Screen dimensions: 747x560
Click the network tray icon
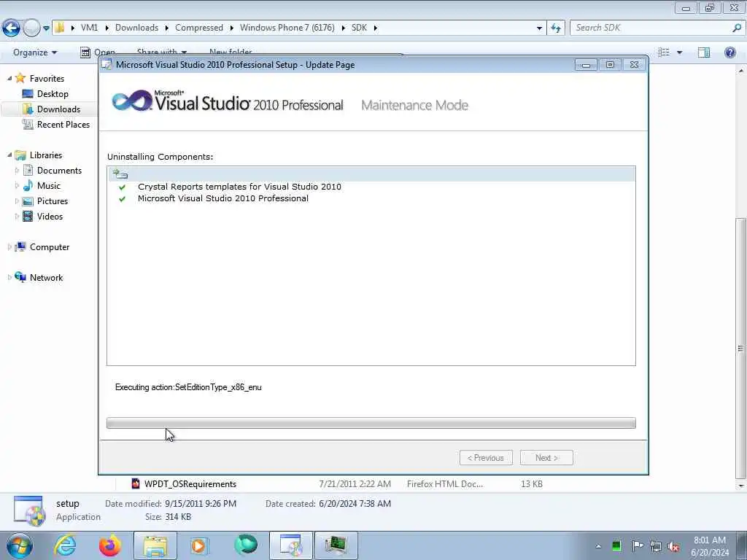(656, 546)
